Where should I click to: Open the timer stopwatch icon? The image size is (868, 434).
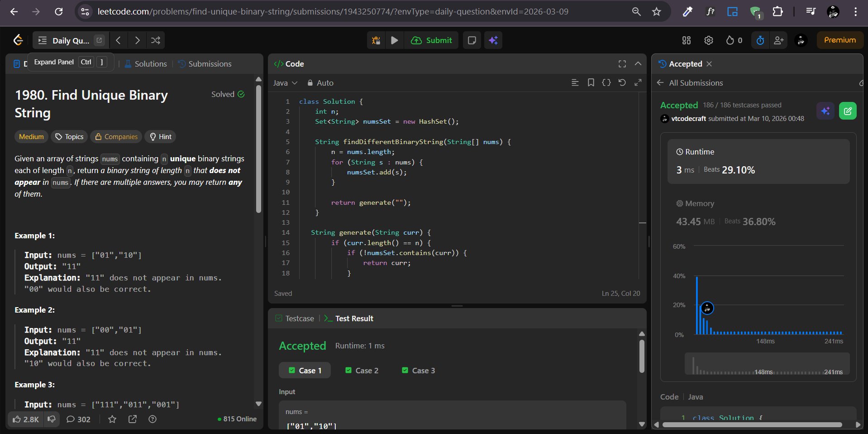click(760, 40)
